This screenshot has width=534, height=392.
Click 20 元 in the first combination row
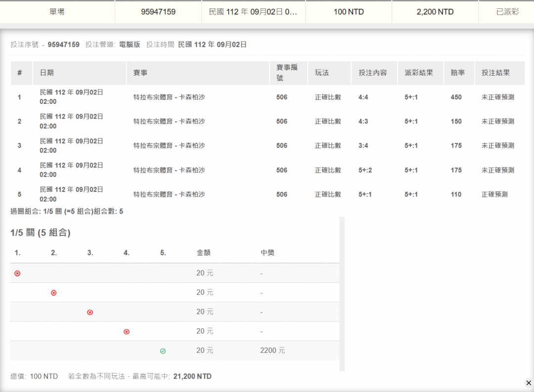pos(205,273)
